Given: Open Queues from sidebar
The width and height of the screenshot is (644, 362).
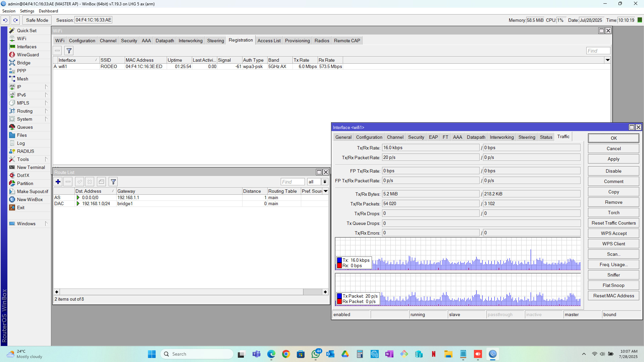Looking at the screenshot, I should [25, 127].
